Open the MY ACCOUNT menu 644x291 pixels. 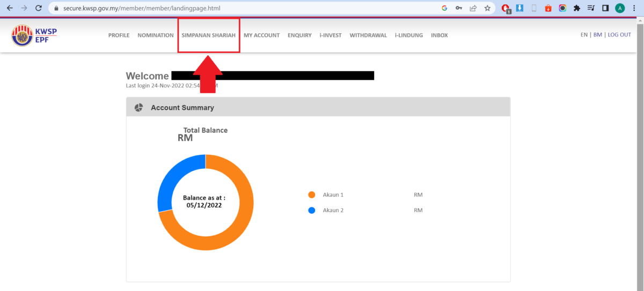(x=261, y=35)
